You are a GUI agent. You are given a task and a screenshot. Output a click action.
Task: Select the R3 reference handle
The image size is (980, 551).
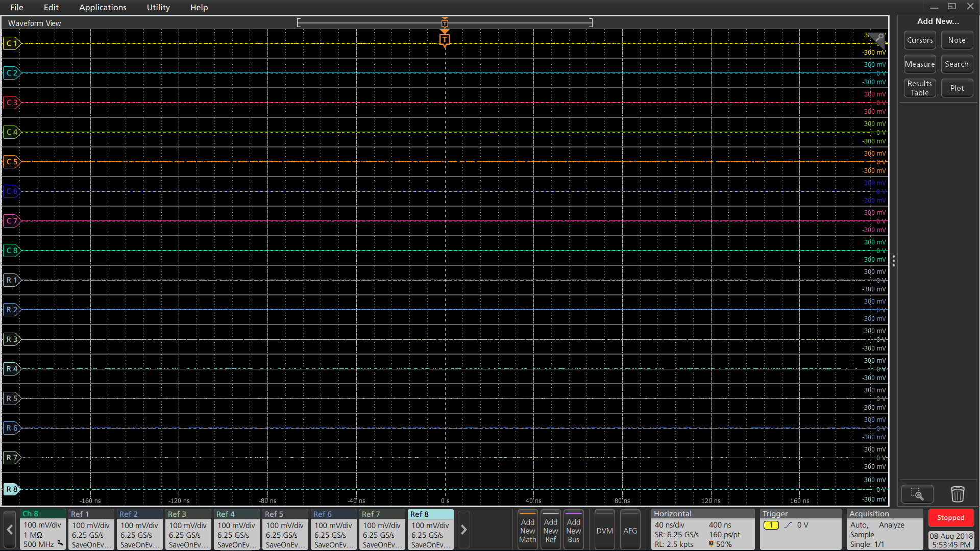(11, 339)
